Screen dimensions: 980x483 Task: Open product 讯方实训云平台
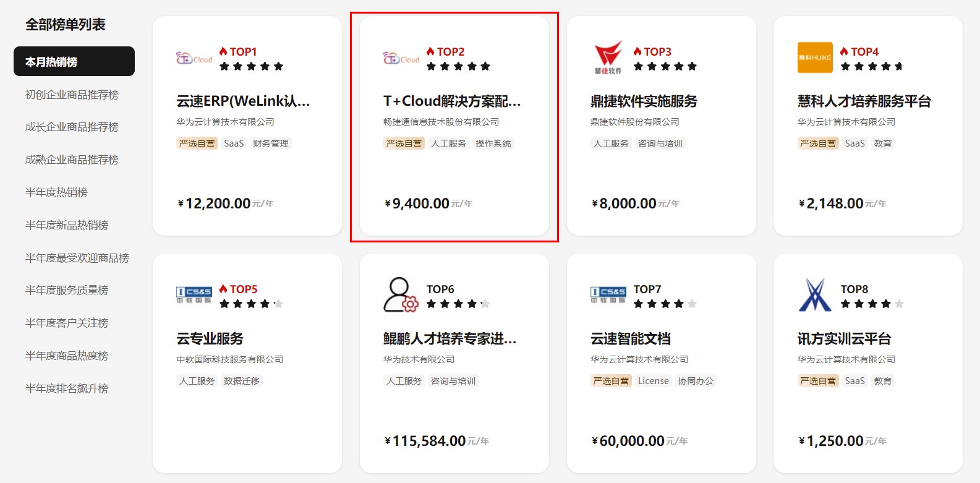[x=844, y=338]
